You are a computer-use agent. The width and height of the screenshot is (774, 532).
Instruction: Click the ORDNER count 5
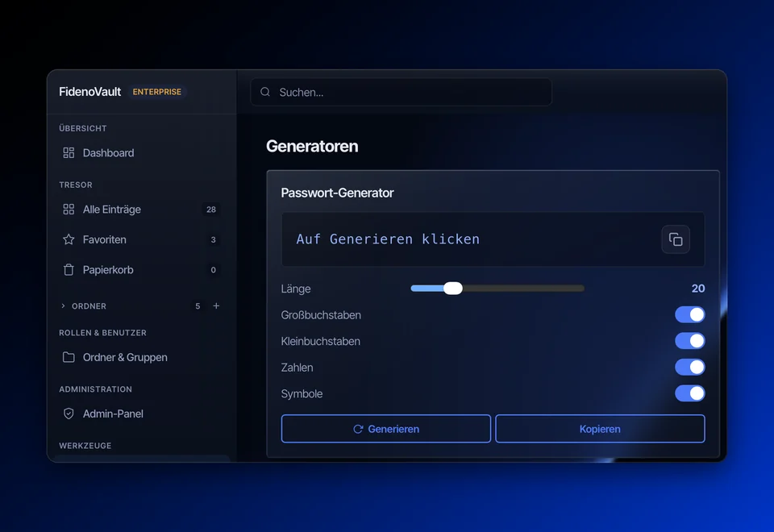(x=198, y=306)
